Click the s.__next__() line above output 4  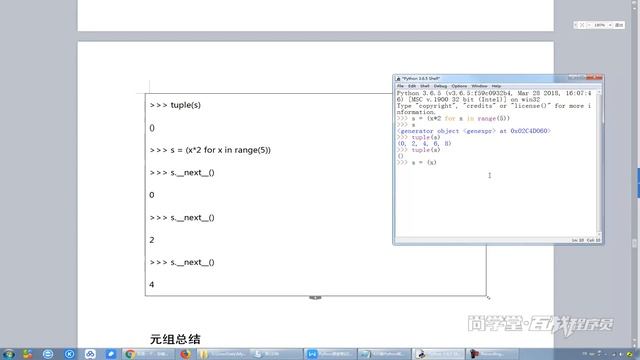click(x=182, y=262)
